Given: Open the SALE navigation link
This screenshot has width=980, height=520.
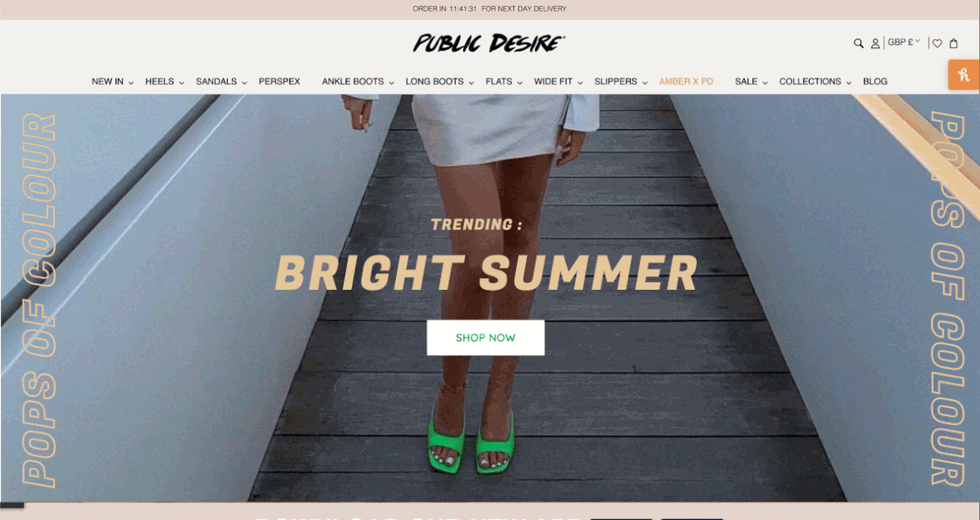Looking at the screenshot, I should click(746, 82).
